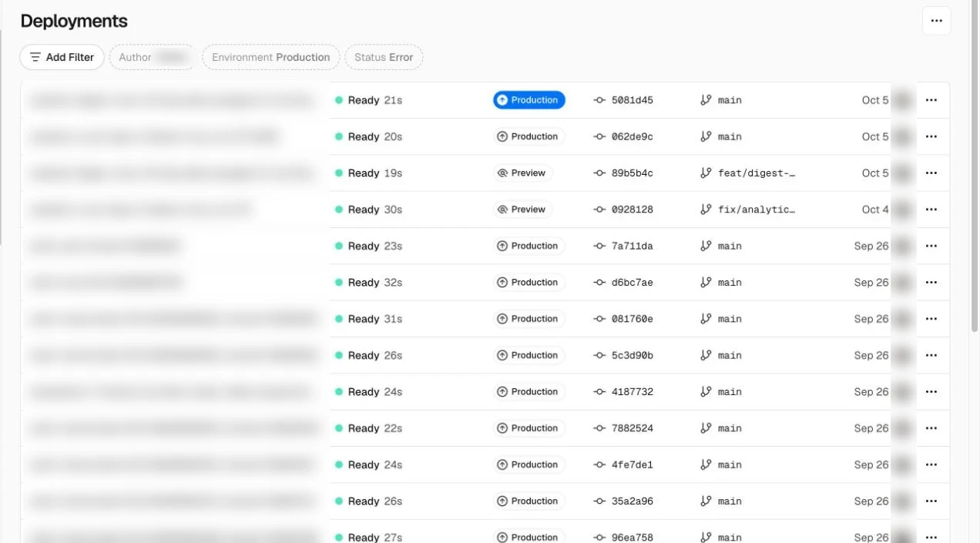Click Production badge in the 7882524 row
The width and height of the screenshot is (980, 543).
(529, 428)
